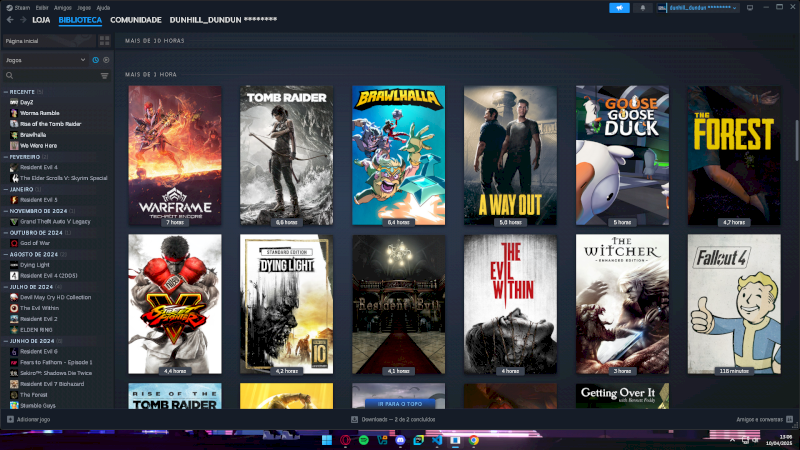800x450 pixels.
Task: Open the Amigos menu
Action: click(x=62, y=7)
